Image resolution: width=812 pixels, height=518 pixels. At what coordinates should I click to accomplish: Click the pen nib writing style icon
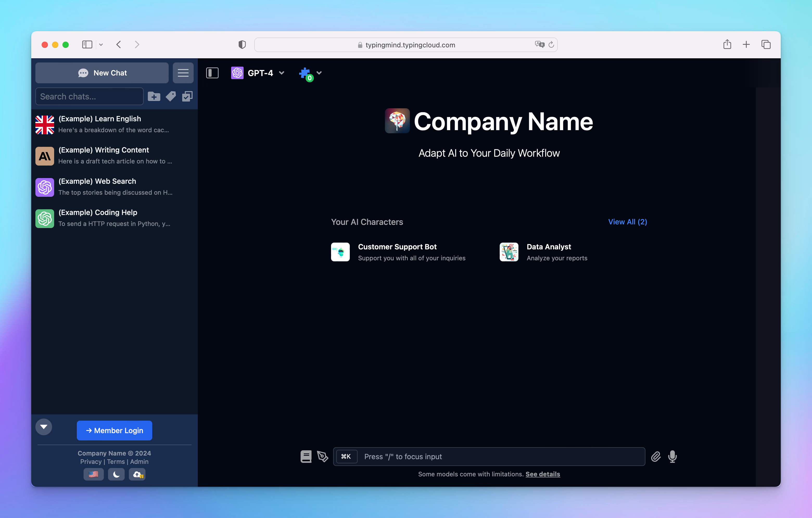(x=322, y=456)
